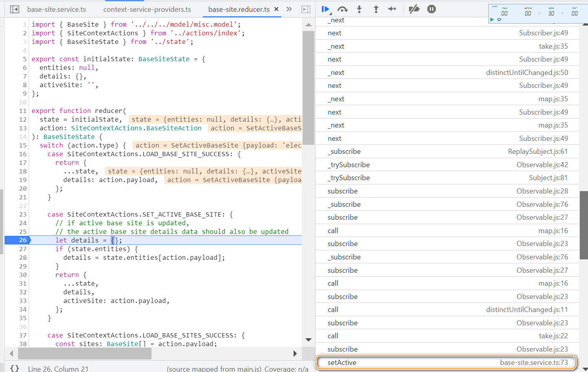Toggle breakpoint on line 38
Screen dimensions: 588x372
click(23, 344)
